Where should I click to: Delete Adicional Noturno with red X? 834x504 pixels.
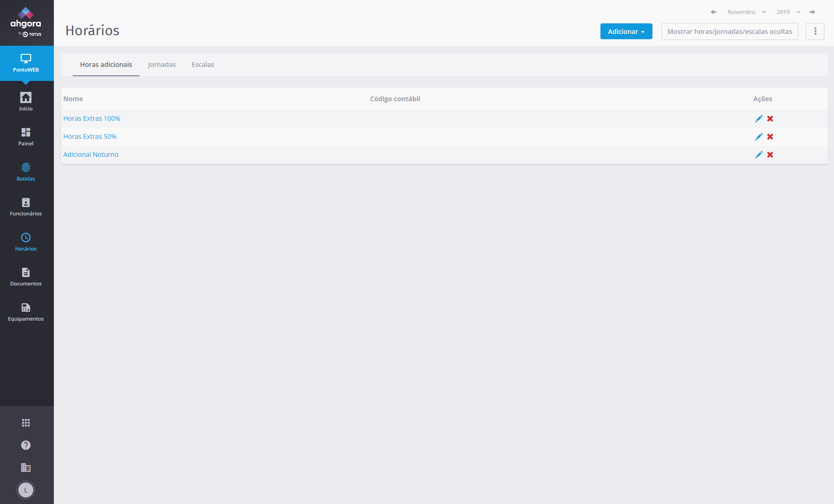pyautogui.click(x=770, y=155)
